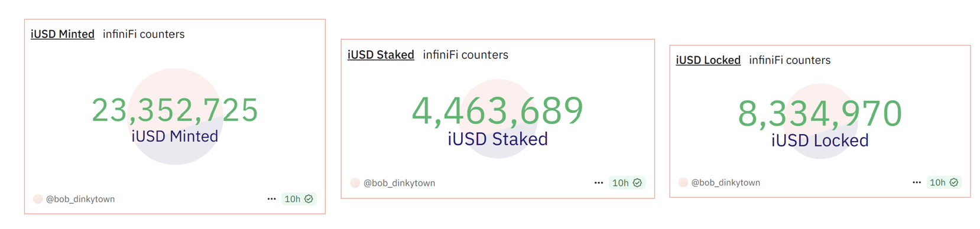Screen dimensions: 980x229
Task: Click the @bob_dinkytown avatar on iUSD Minted card
Action: 38,199
